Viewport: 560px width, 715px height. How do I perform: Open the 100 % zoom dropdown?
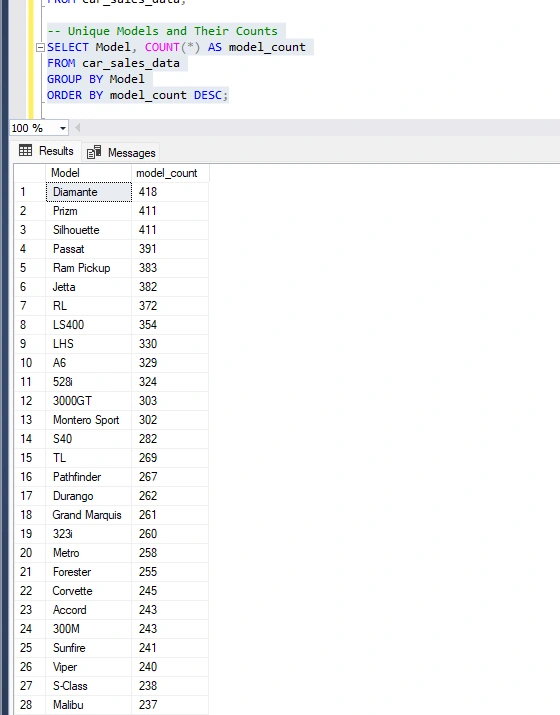click(63, 129)
